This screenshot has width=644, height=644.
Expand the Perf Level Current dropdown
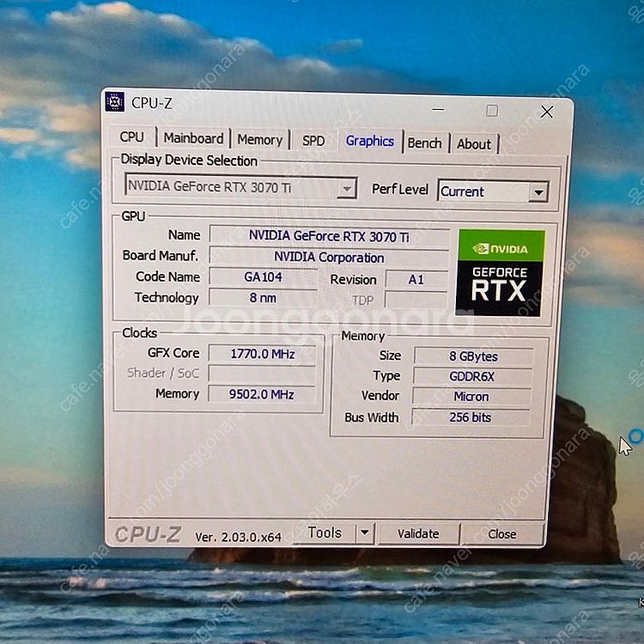pos(493,191)
